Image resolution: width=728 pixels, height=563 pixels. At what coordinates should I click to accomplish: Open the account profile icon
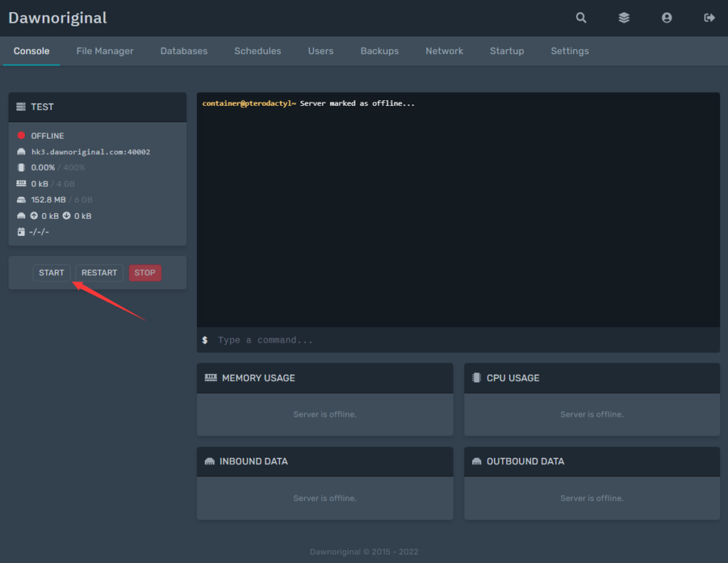coord(667,18)
